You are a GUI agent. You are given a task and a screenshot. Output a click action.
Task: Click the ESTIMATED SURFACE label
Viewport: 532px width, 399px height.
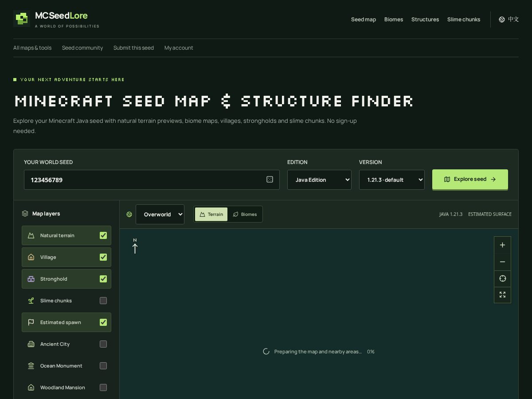point(490,214)
